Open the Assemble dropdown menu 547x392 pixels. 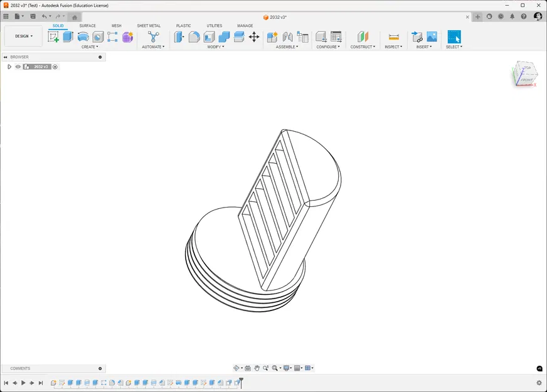tap(287, 47)
